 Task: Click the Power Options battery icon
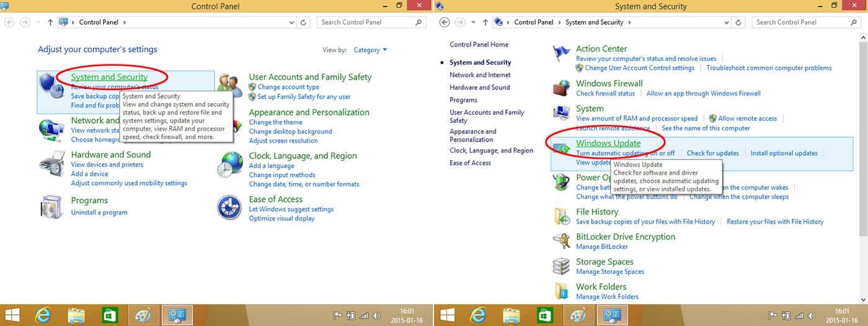[562, 183]
